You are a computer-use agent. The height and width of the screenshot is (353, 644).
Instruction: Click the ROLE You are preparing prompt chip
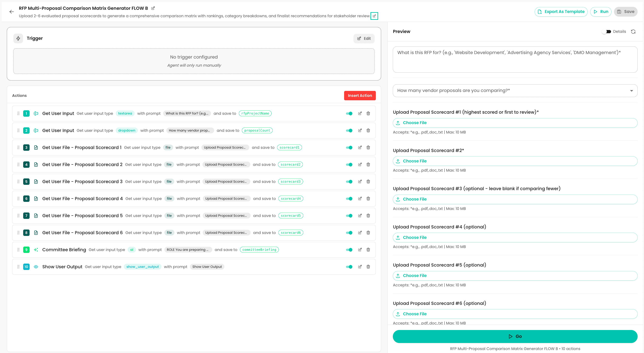(188, 250)
